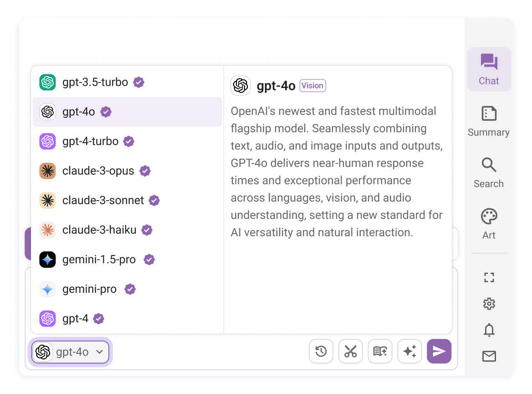
Task: Open the prompt library book icon
Action: [380, 351]
